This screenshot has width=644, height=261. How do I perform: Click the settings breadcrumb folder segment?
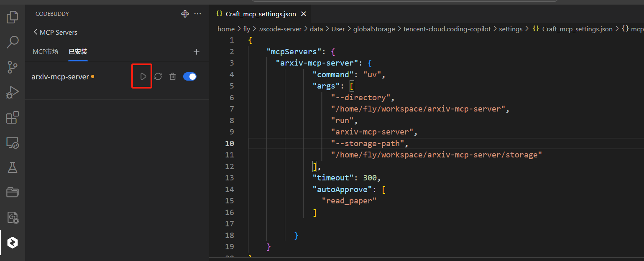click(x=511, y=29)
